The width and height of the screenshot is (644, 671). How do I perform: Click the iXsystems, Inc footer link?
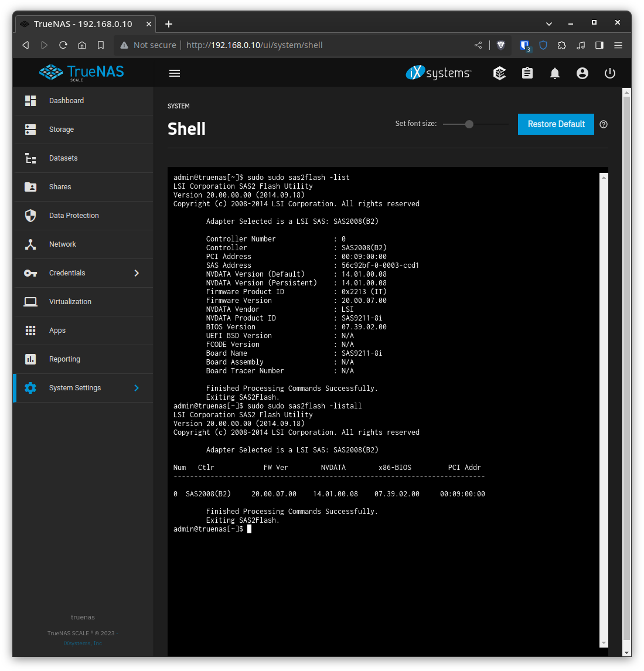(83, 643)
